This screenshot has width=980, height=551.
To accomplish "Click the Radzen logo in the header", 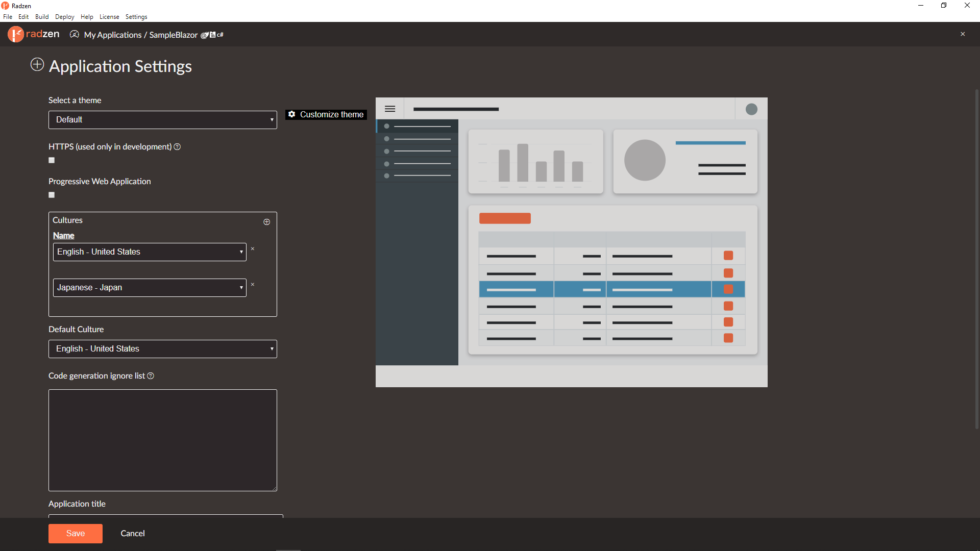I will click(34, 34).
